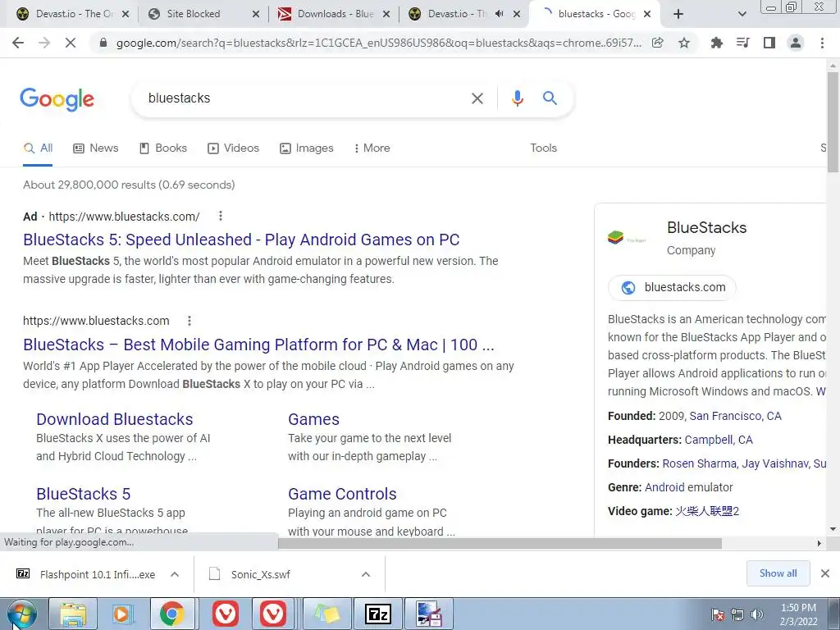Open Chrome three-dot menu

pos(822,43)
